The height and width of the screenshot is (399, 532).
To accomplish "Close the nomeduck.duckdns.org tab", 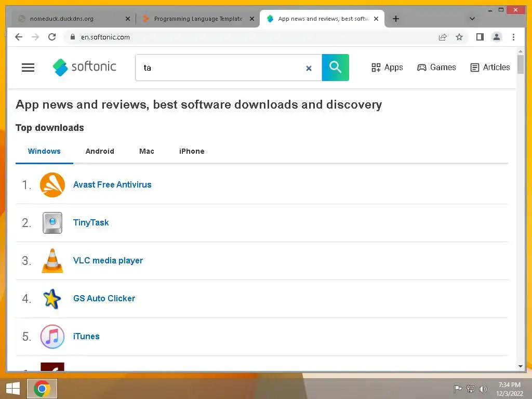I will [128, 19].
